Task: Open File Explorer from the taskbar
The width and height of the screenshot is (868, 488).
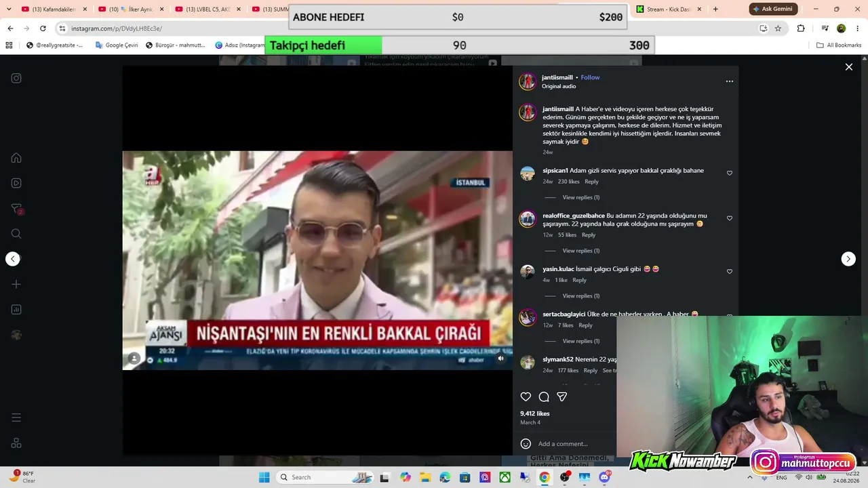Action: point(425,477)
